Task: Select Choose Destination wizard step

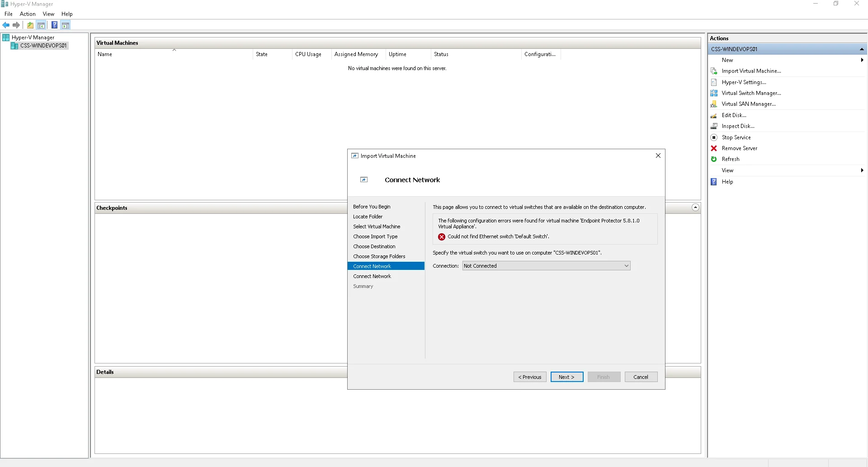Action: 374,246
